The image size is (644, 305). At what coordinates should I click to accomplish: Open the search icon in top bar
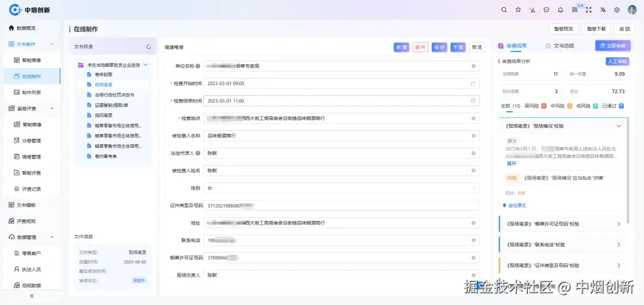(504, 10)
